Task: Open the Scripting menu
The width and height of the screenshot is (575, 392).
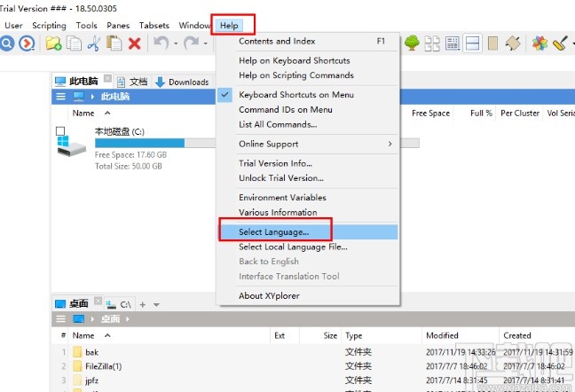Action: tap(49, 26)
